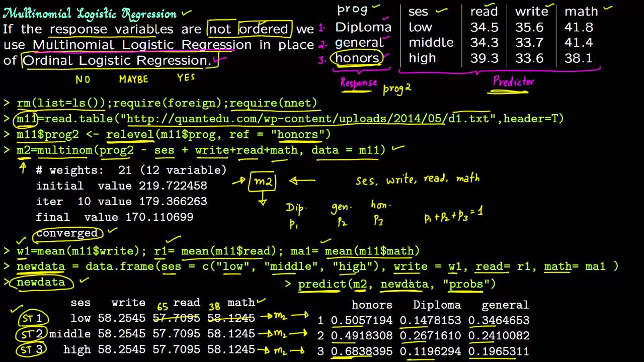Click probability 0.1196294 in row 3
The image size is (644, 362).
click(430, 351)
